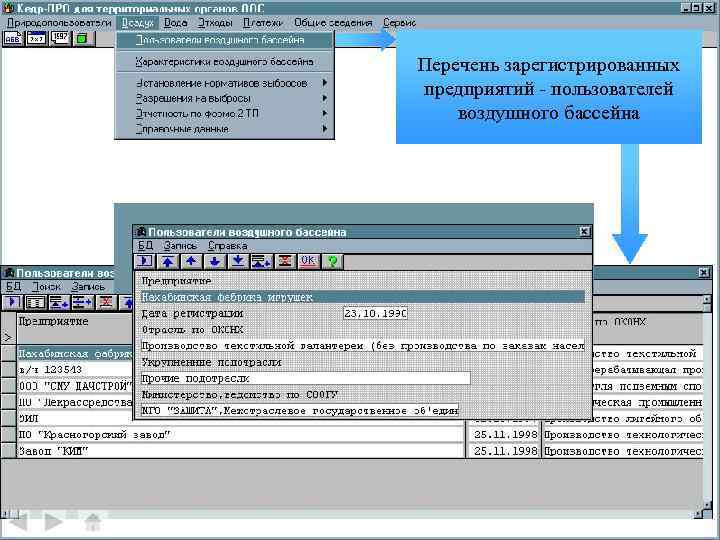Click the green square toolbar icon
This screenshot has height=540, width=720.
[x=83, y=38]
